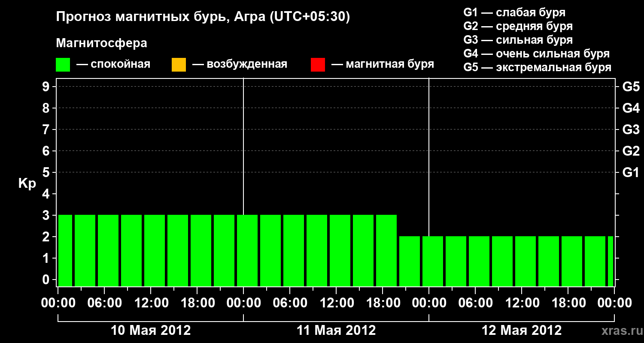Click the Kp axis value 3
This screenshot has height=343, width=644.
pos(46,215)
